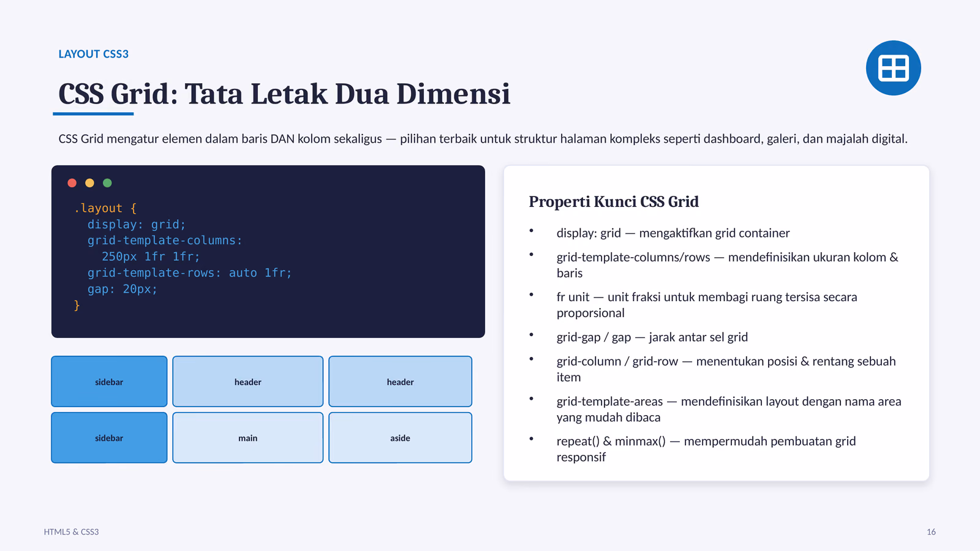Click the code line 'grid-template-rows: auto 1fr;'
The width and height of the screenshot is (980, 551).
190,273
